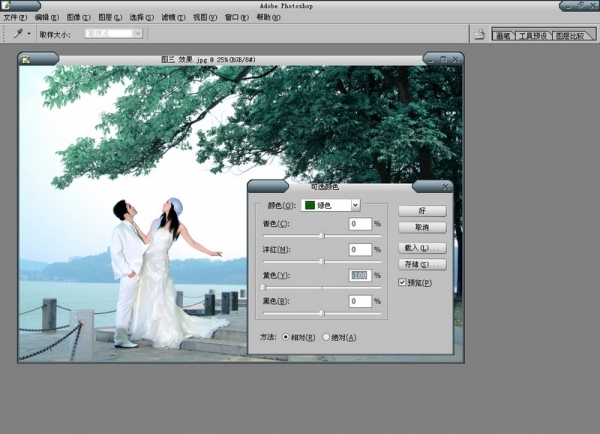Toggle the 预览(P) preview checkbox
Viewport: 600px width, 434px height.
point(402,282)
